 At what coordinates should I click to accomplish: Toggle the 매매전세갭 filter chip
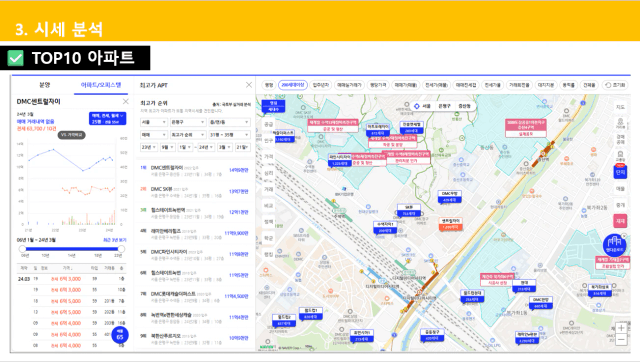[x=466, y=85]
